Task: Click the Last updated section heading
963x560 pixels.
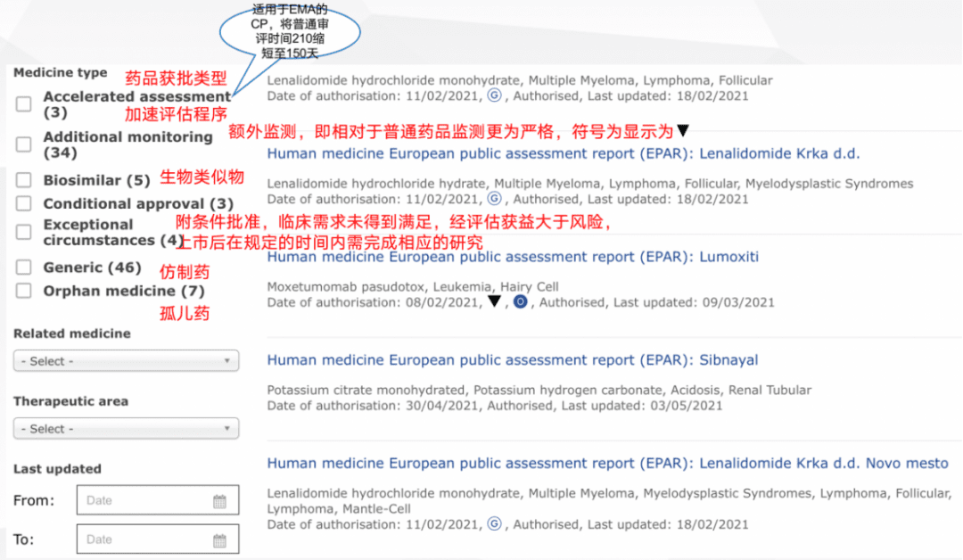Action: point(57,468)
